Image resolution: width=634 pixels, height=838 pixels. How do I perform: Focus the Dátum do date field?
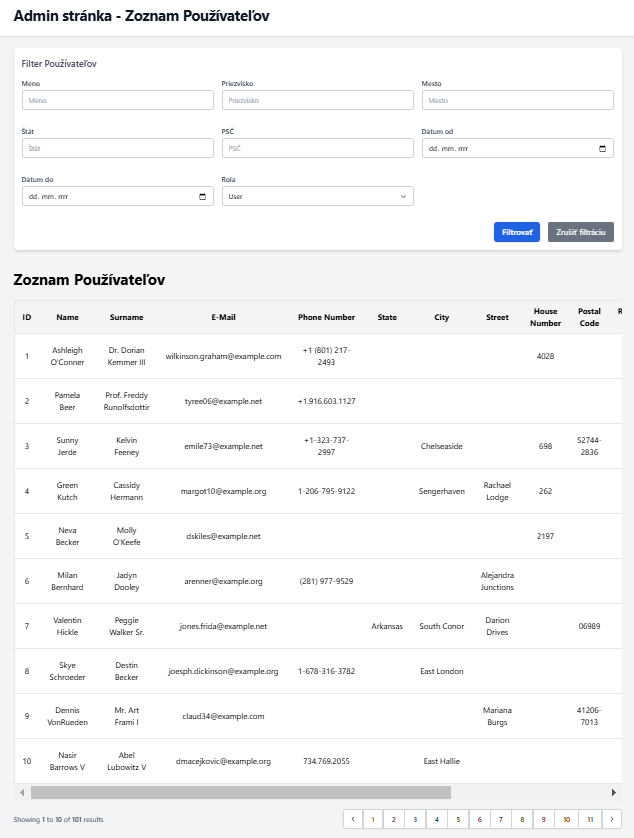pyautogui.click(x=118, y=196)
